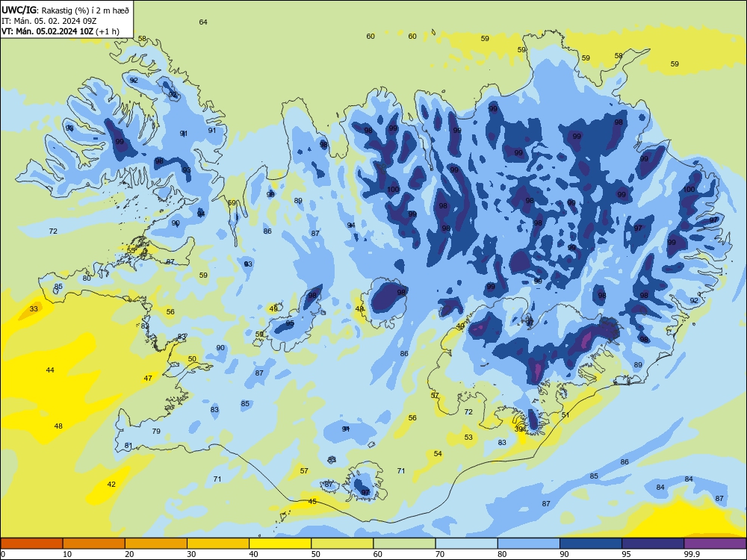Click the map value '79'
The width and height of the screenshot is (747, 560).
pyautogui.click(x=156, y=432)
